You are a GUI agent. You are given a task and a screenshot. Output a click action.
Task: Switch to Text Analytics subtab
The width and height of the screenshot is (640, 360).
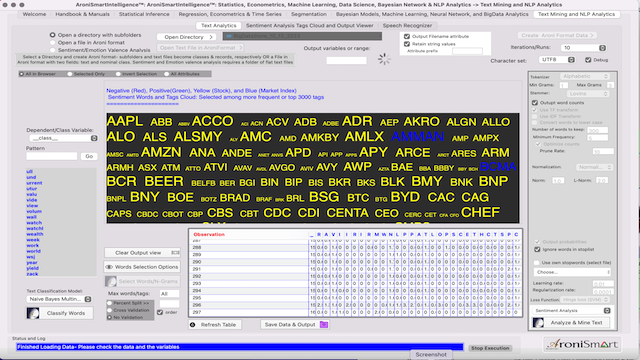(x=218, y=25)
